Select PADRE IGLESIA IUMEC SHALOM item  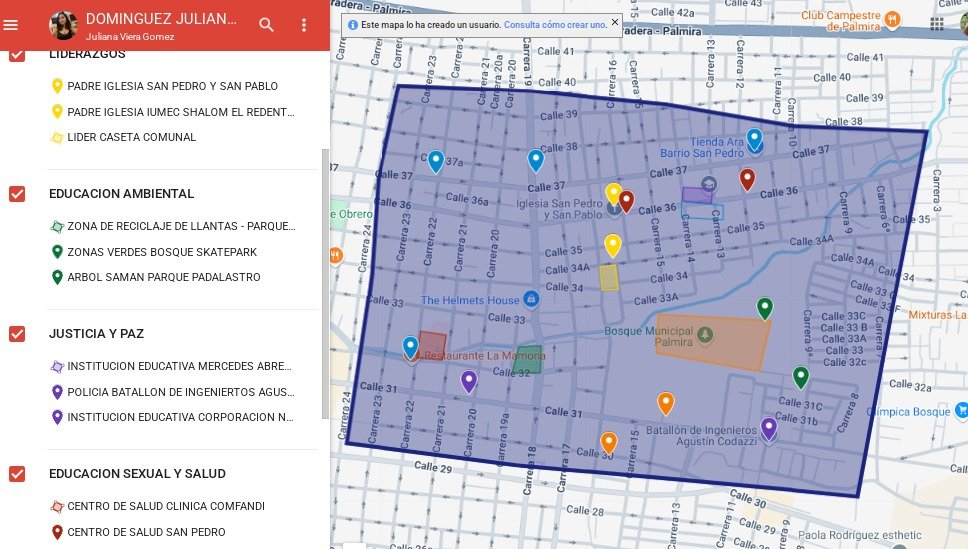point(172,112)
